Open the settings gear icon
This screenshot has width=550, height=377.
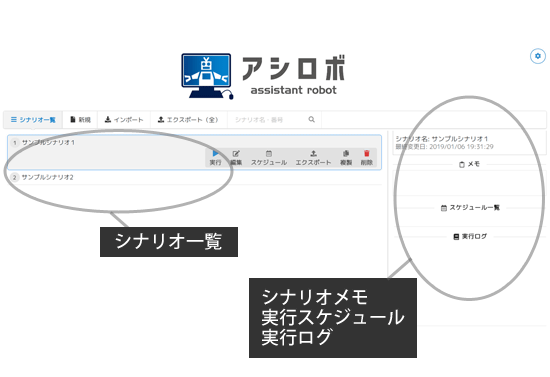537,56
